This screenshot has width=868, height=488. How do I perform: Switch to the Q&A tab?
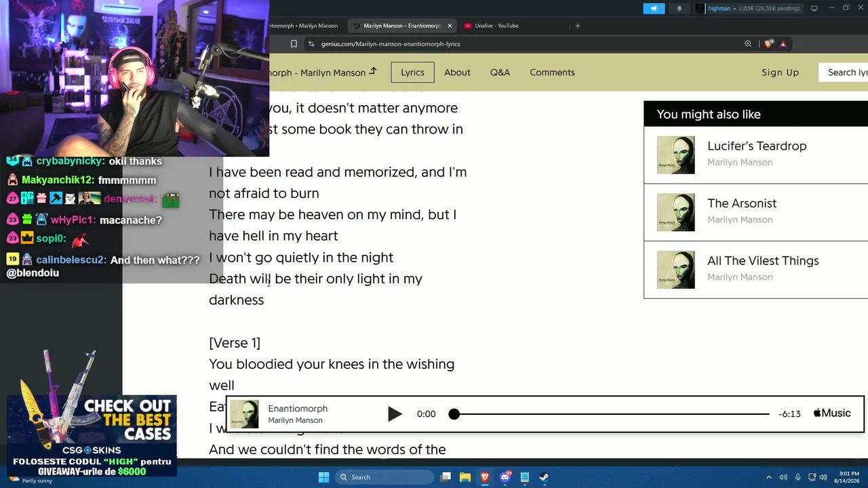[x=500, y=73]
